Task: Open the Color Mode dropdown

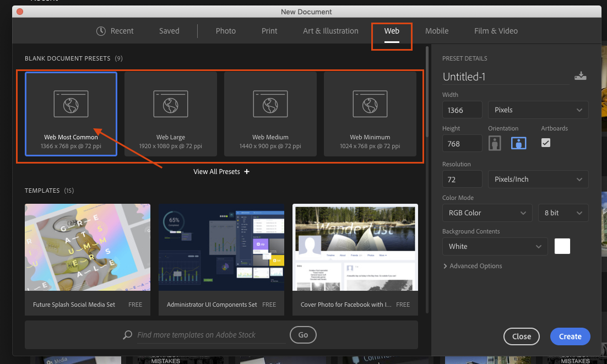Action: pos(487,213)
